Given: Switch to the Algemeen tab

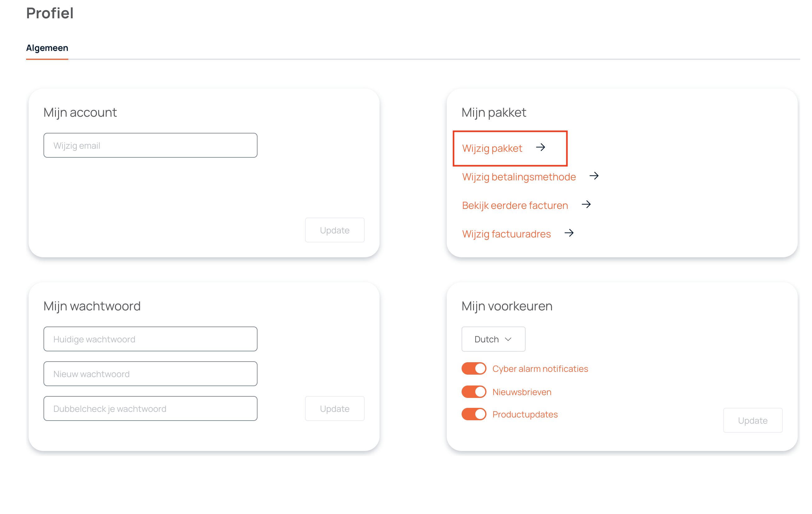Looking at the screenshot, I should [x=47, y=48].
